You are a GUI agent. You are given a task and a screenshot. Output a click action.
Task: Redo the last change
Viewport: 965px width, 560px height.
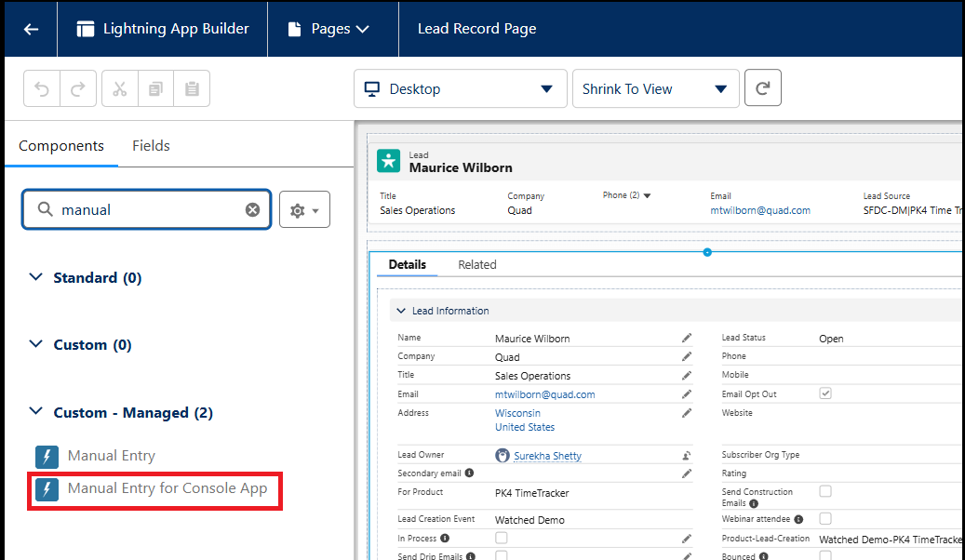point(78,88)
